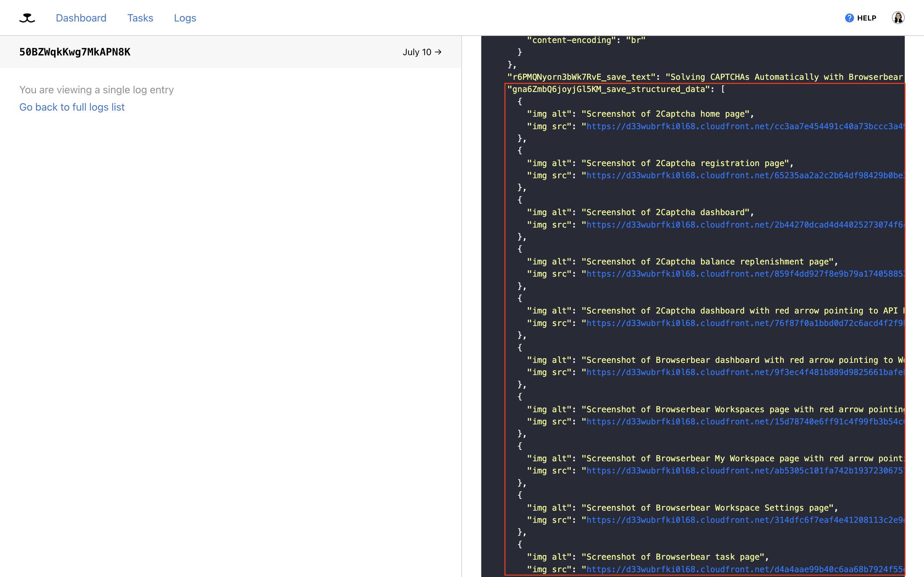Click the user profile avatar icon
Viewport: 924px width, 577px height.
(x=898, y=17)
